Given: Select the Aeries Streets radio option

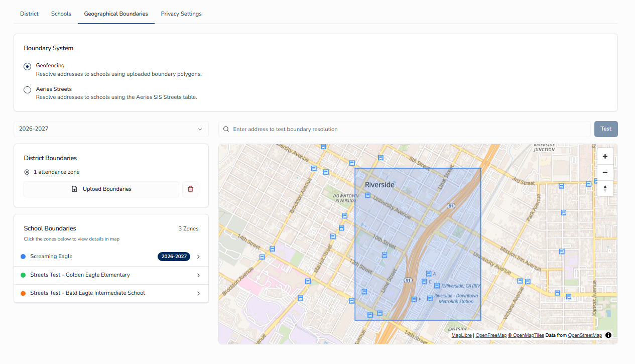Looking at the screenshot, I should pyautogui.click(x=28, y=90).
